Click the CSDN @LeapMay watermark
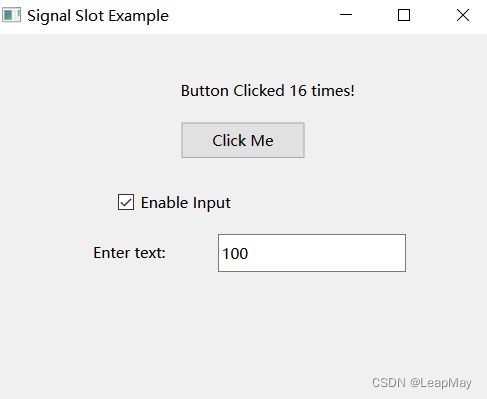The height and width of the screenshot is (399, 487). pyautogui.click(x=422, y=383)
